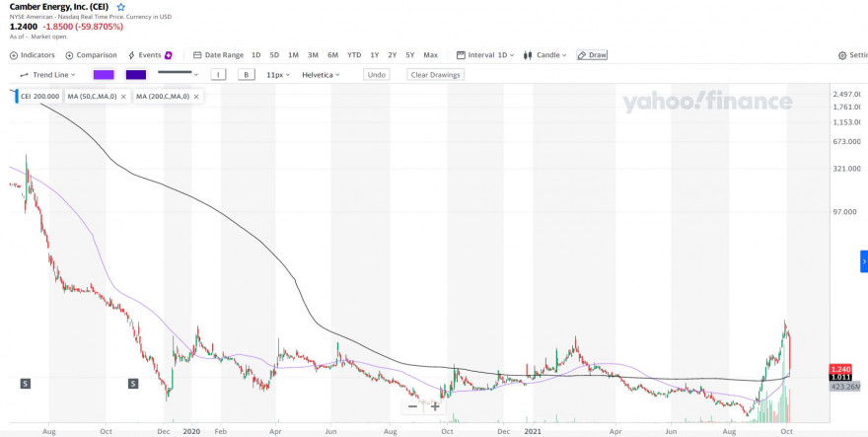Screen dimensions: 868x437
Task: Open the Indicators menu
Action: 33,55
